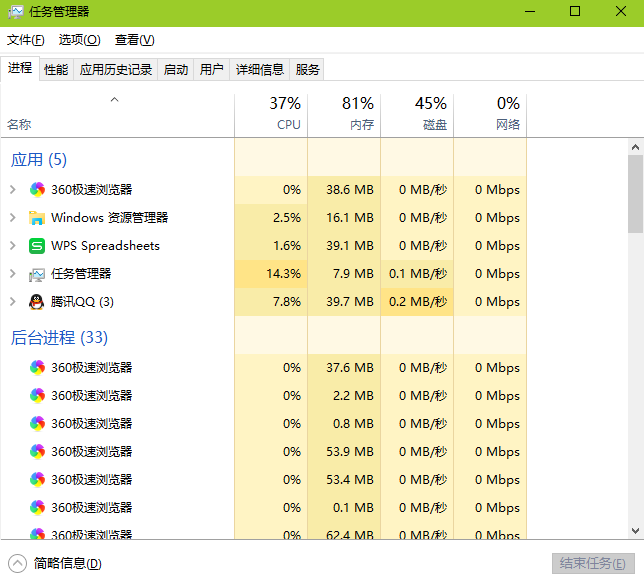Expand the 任务管理器 app row
This screenshot has width=644, height=587.
(x=13, y=274)
